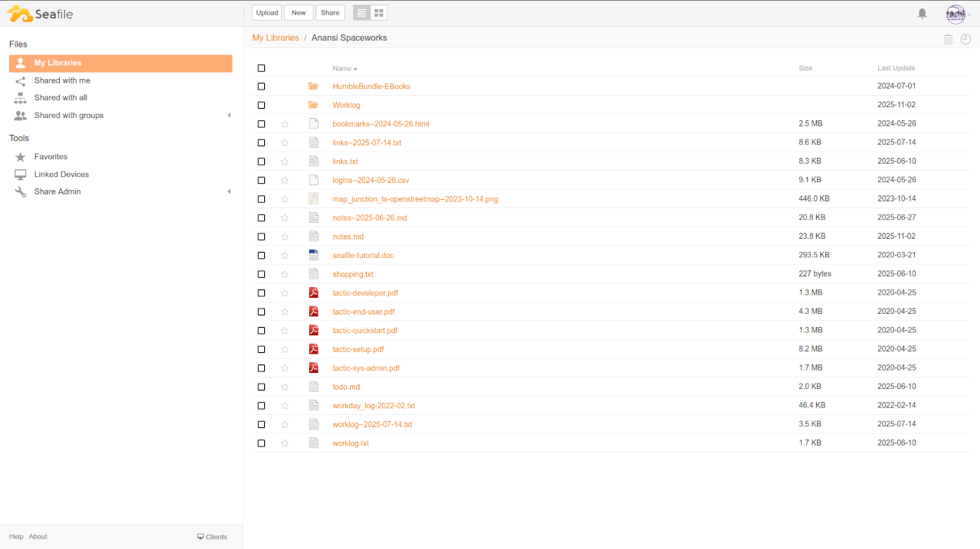Viewport: 980px width, 549px height.
Task: Toggle the select-all checkbox in header
Action: click(261, 68)
